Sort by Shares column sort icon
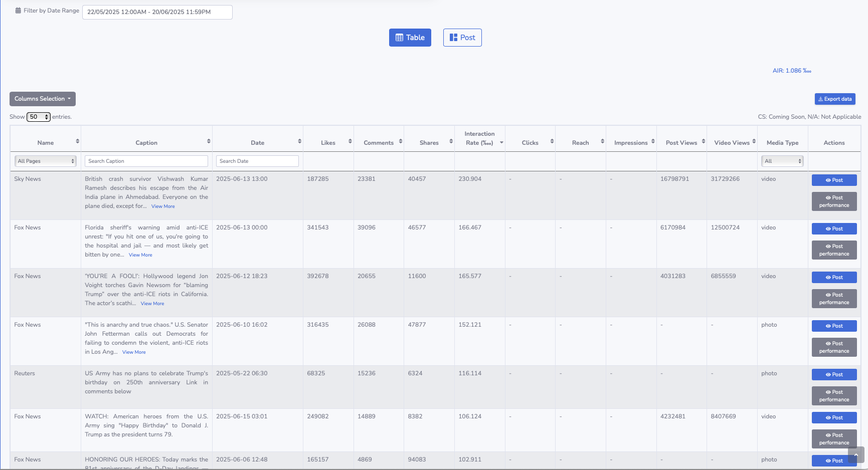 [451, 141]
